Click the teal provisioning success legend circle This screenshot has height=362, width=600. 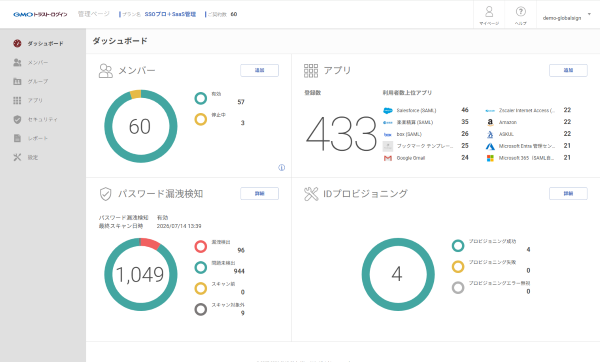pyautogui.click(x=458, y=246)
